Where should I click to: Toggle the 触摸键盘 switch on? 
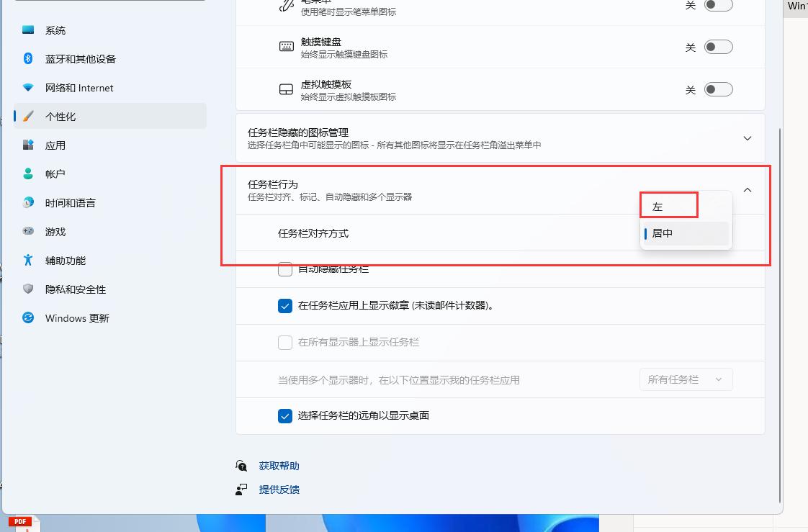click(718, 47)
